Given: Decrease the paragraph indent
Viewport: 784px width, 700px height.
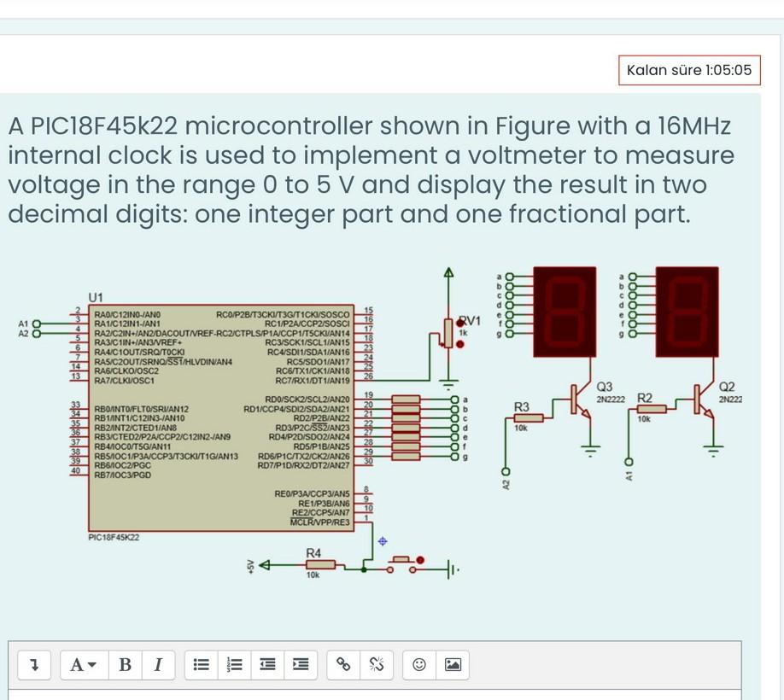Looking at the screenshot, I should [266, 665].
